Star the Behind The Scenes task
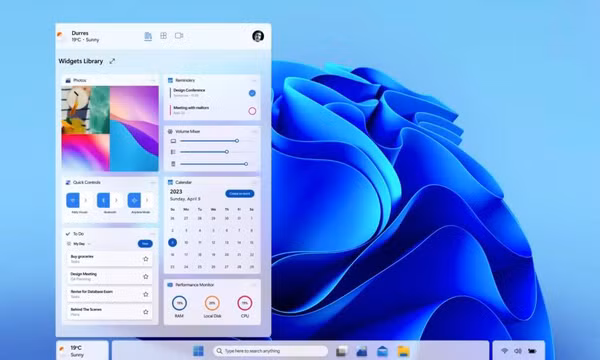This screenshot has width=600, height=360. [x=145, y=312]
